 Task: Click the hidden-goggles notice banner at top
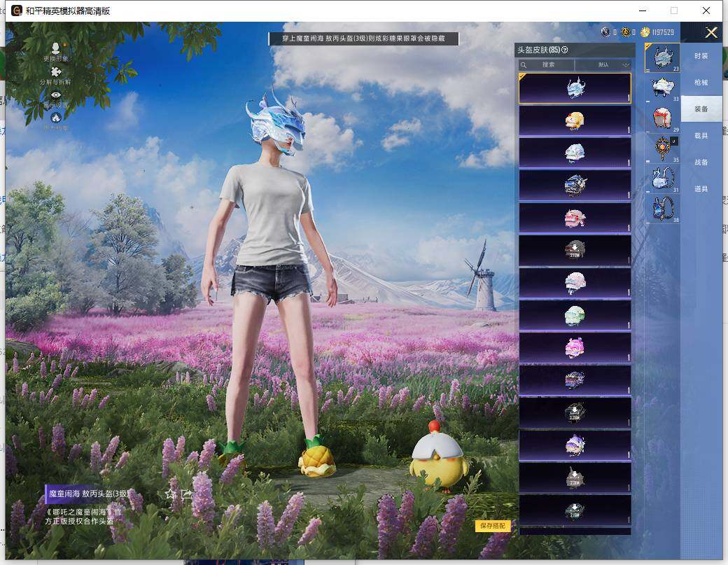pos(363,39)
